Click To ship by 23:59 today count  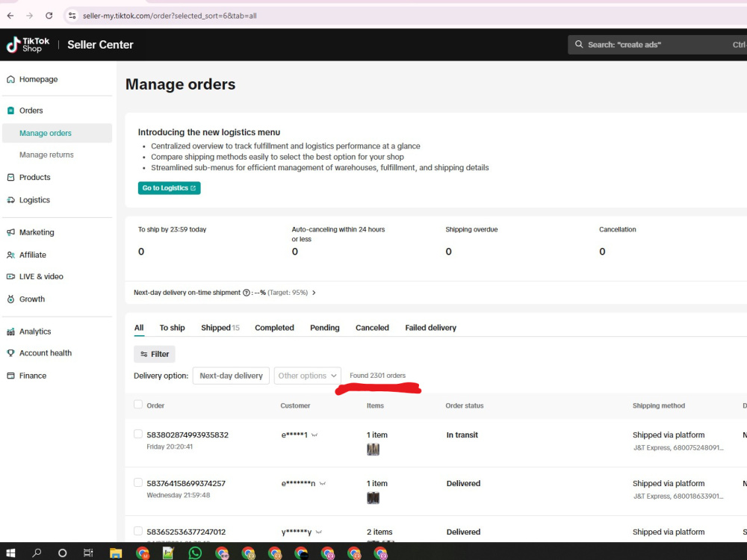pos(141,252)
